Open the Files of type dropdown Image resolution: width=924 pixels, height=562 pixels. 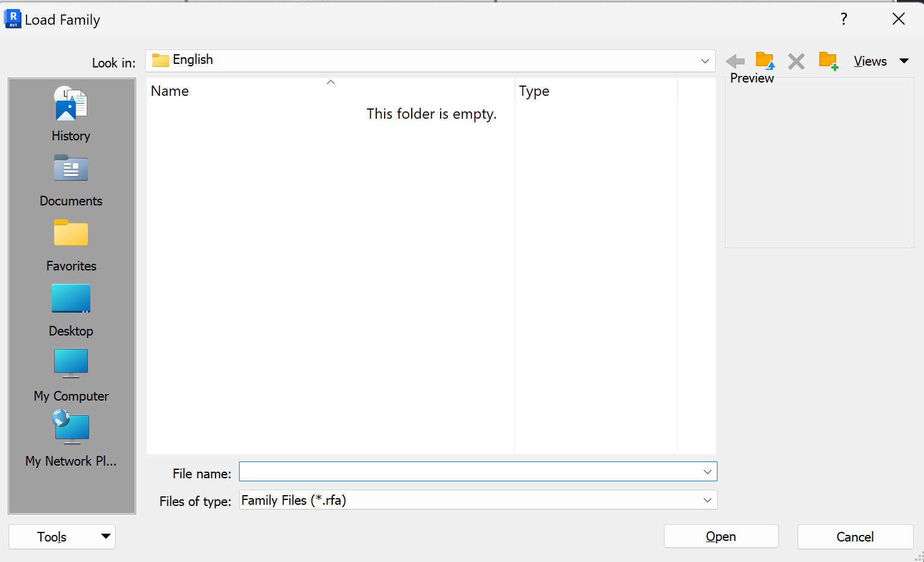[x=707, y=500]
